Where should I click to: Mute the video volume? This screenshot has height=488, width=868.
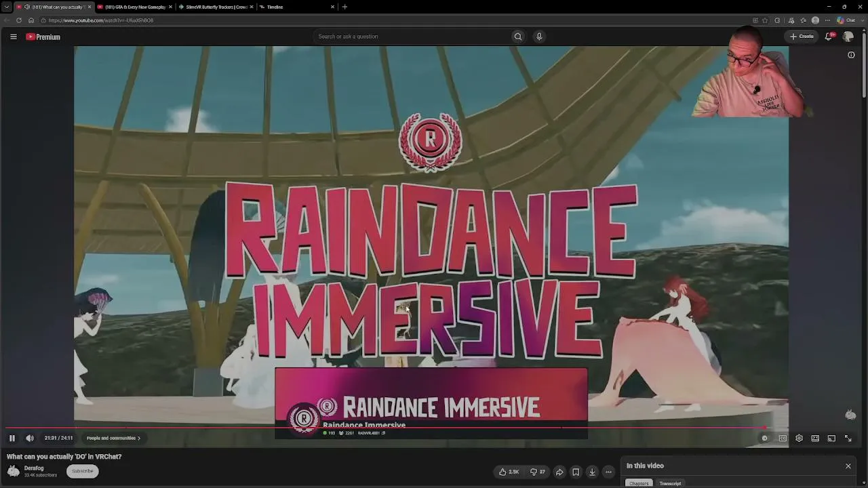pos(30,438)
